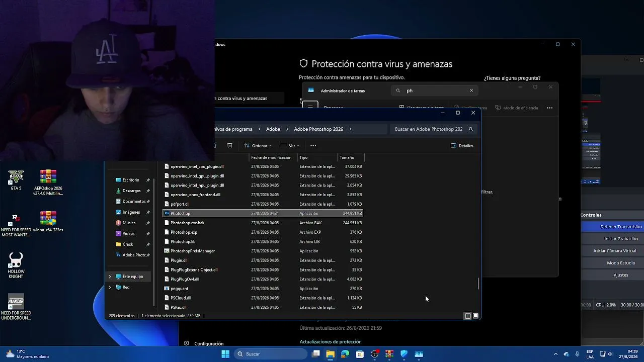Image resolution: width=644 pixels, height=362 pixels.
Task: Open Task Manager more options menu
Action: click(549, 108)
